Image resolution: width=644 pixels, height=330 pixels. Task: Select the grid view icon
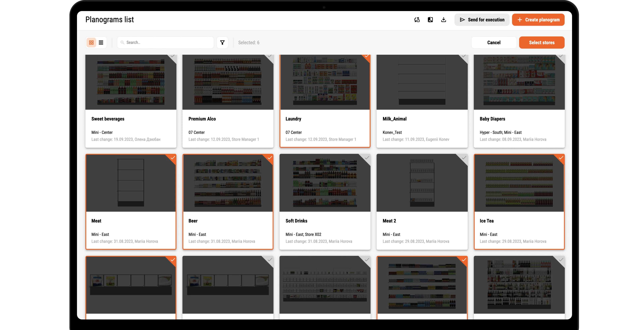pyautogui.click(x=91, y=42)
